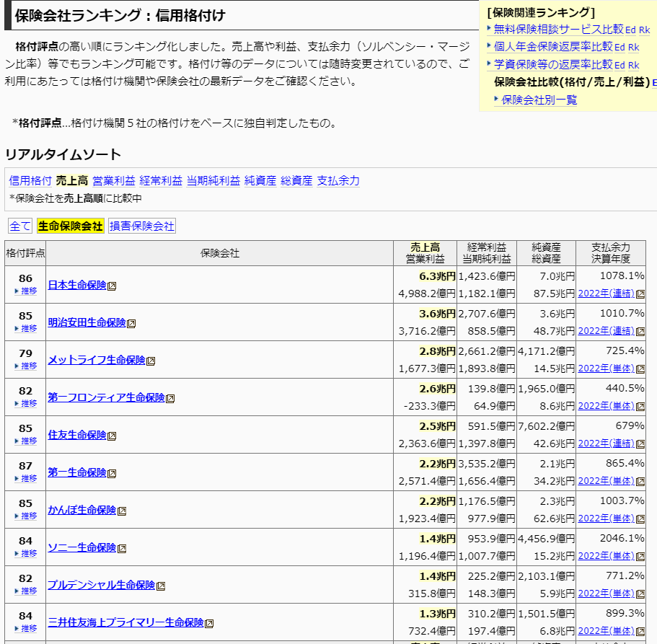Screen dimensions: 657x644
Task: Click Ed link next to 無料保険相談サービス比較
Action: coord(630,30)
